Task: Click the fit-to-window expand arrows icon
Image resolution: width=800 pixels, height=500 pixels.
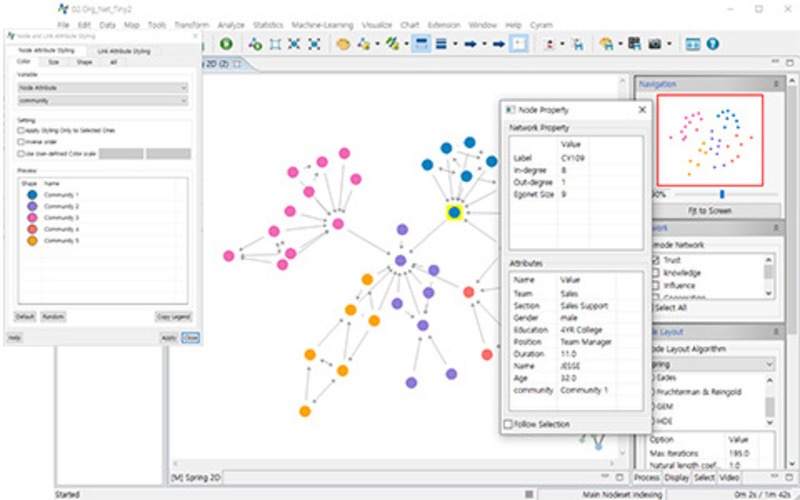Action: tap(295, 44)
